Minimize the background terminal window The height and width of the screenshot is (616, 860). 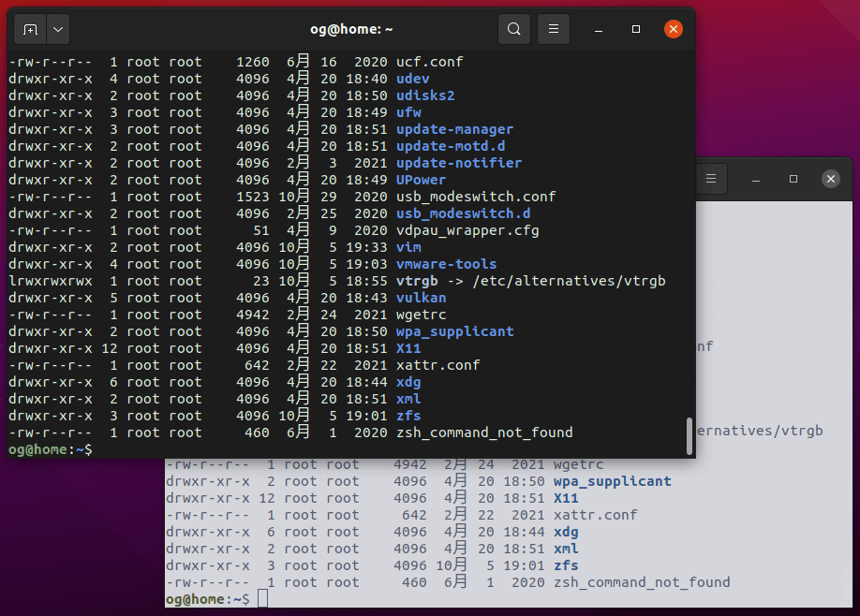pyautogui.click(x=756, y=179)
